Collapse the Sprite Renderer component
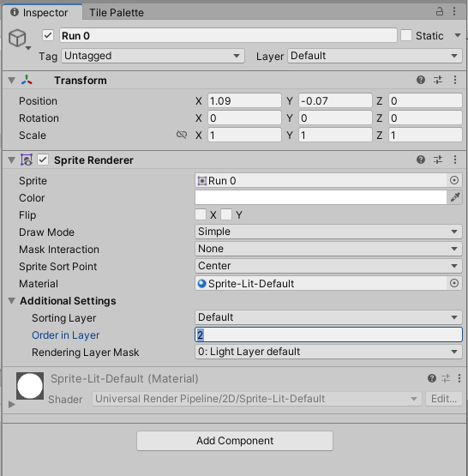The height and width of the screenshot is (476, 468). (x=11, y=160)
